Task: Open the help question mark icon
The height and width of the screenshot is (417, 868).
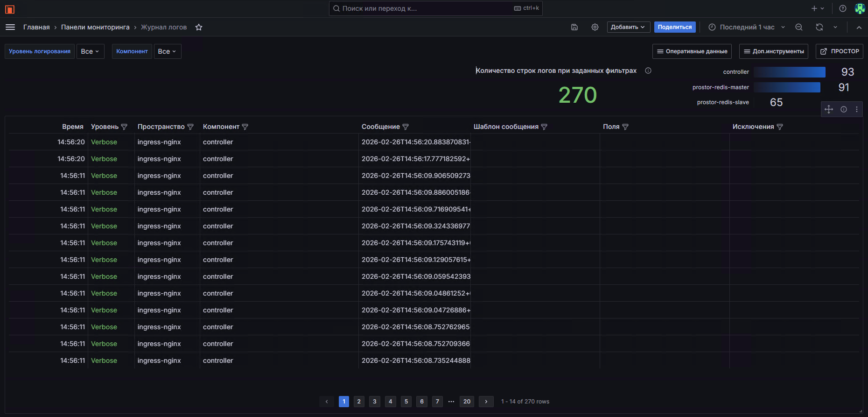Action: (x=843, y=8)
